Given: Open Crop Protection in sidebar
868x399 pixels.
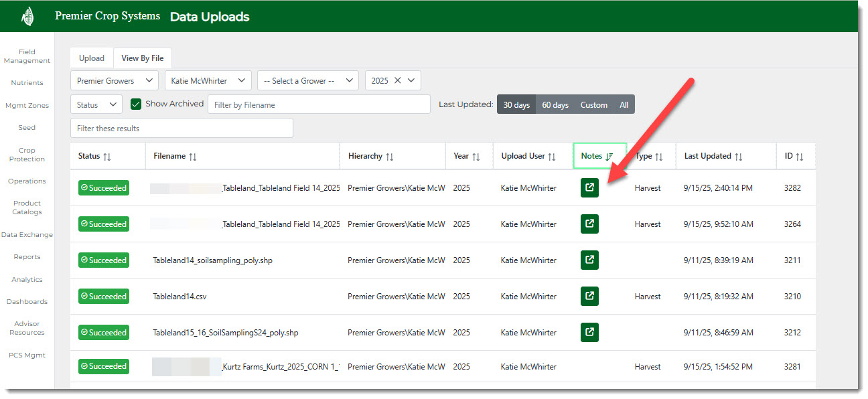Looking at the screenshot, I should point(27,155).
